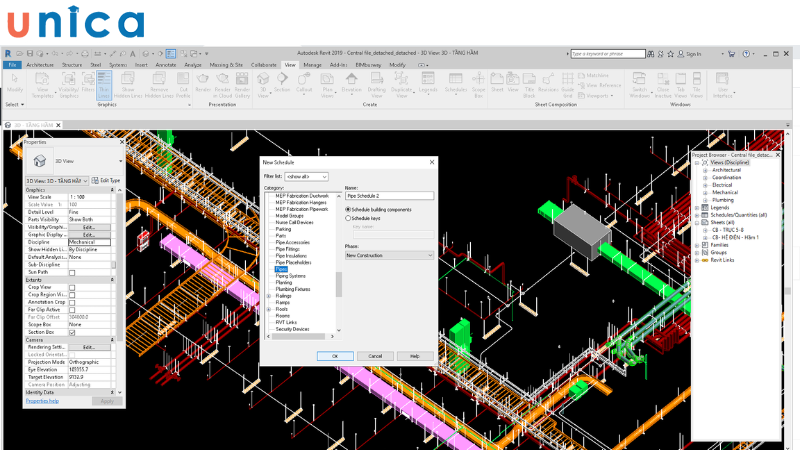Viewport: 800px width, 450px height.
Task: Open View Templates in the ribbon
Action: (43, 84)
